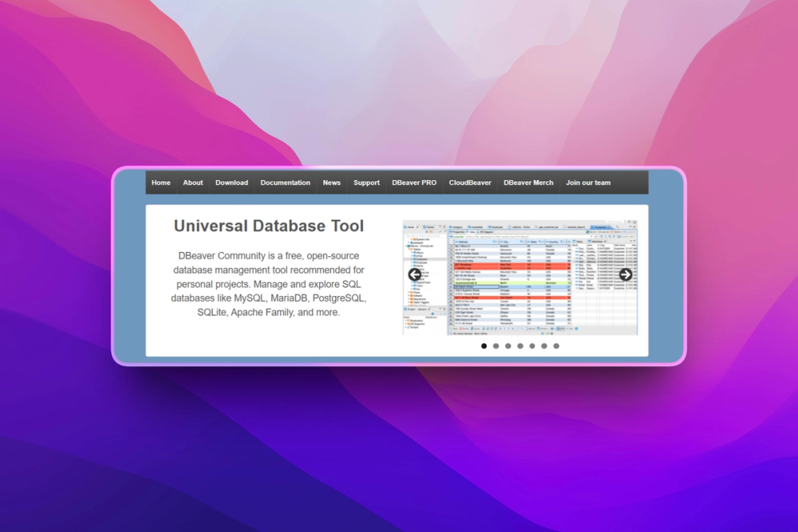
Task: Select the third carousel dot
Action: 508,346
